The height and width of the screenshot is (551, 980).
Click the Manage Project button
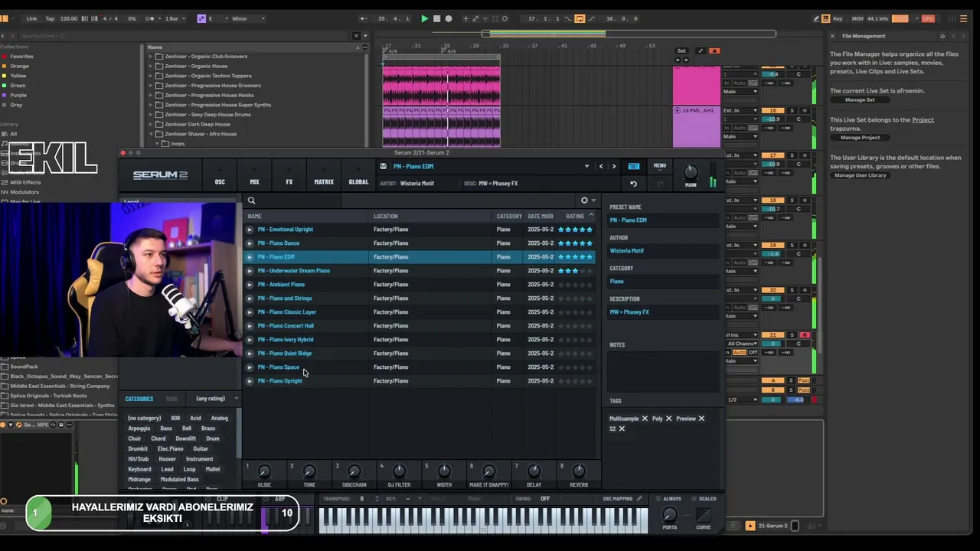pyautogui.click(x=861, y=138)
